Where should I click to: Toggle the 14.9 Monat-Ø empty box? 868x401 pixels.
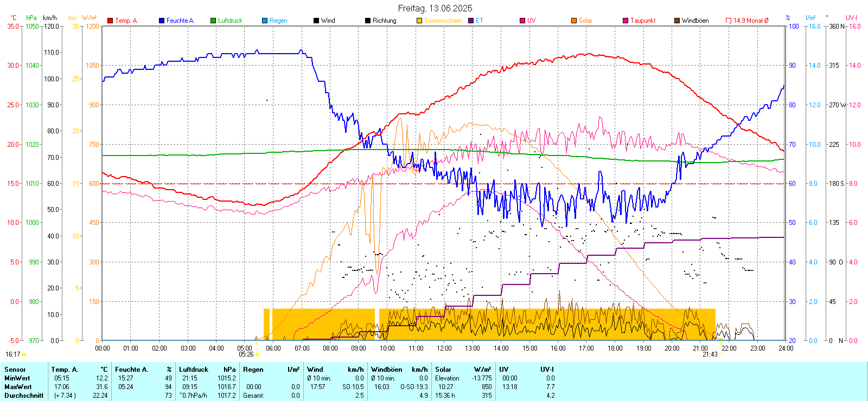point(729,21)
